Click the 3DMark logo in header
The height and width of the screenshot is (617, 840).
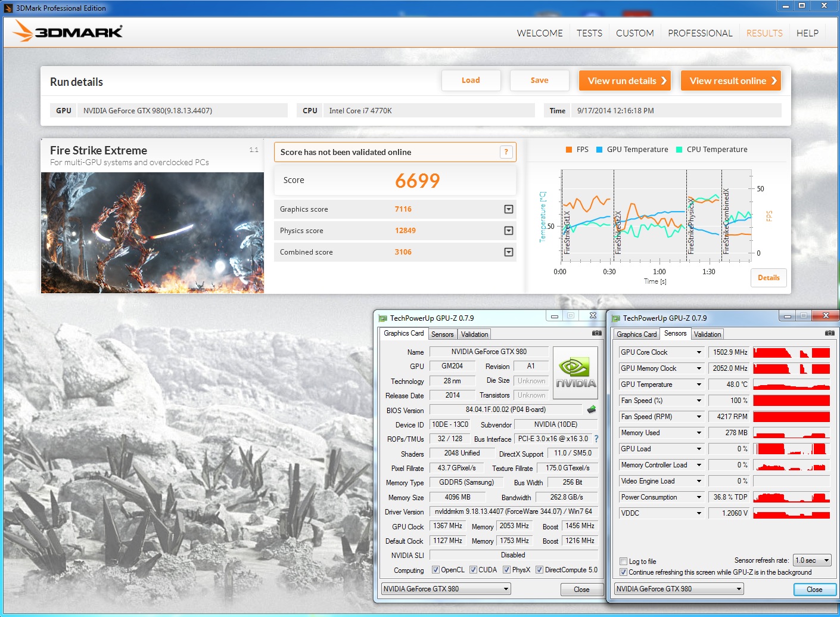[69, 32]
